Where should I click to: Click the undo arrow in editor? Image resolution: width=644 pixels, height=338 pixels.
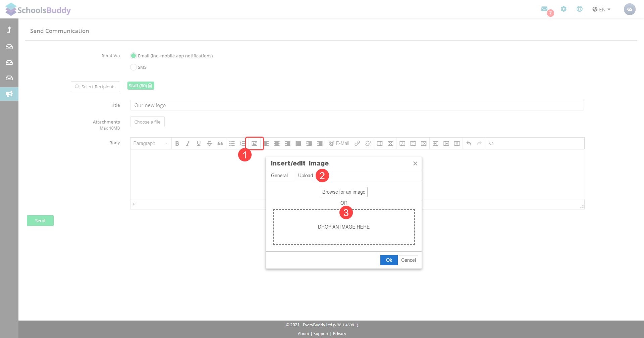pyautogui.click(x=469, y=143)
